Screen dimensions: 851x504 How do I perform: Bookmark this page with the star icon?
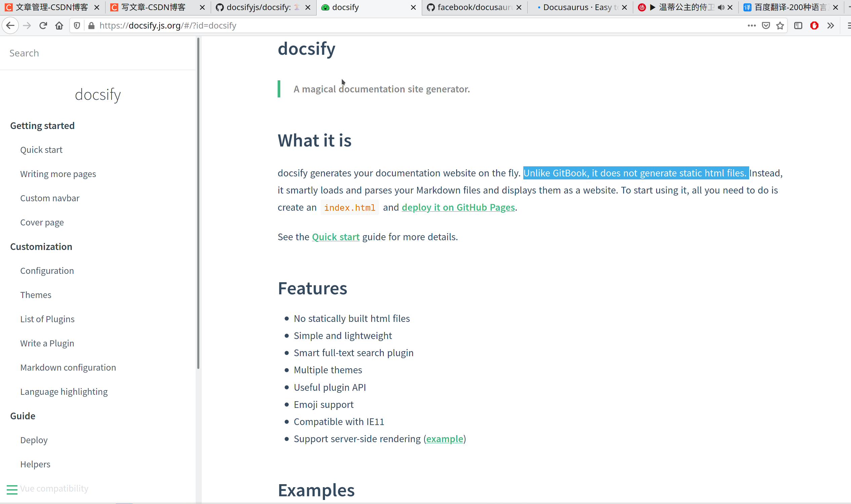(779, 26)
